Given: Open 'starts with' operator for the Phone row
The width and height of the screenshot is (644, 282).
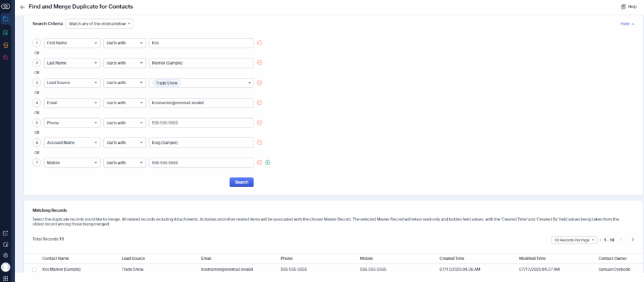Looking at the screenshot, I should pyautogui.click(x=123, y=122).
